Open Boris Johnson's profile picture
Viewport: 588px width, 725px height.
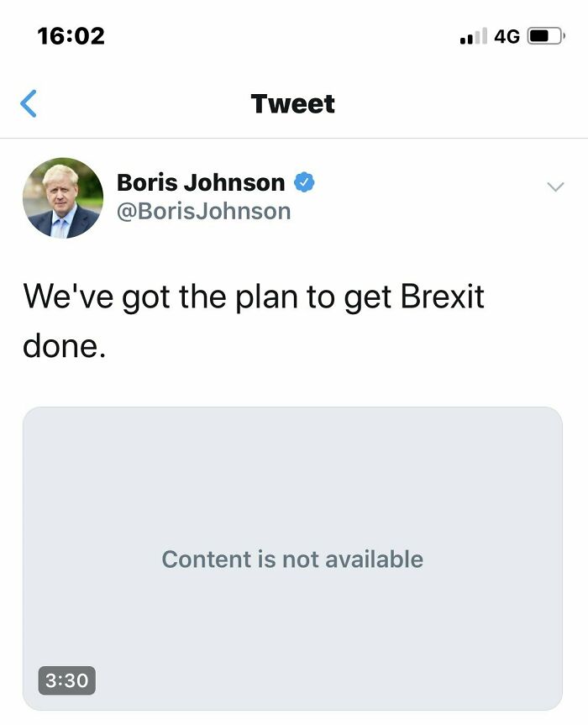pyautogui.click(x=63, y=198)
